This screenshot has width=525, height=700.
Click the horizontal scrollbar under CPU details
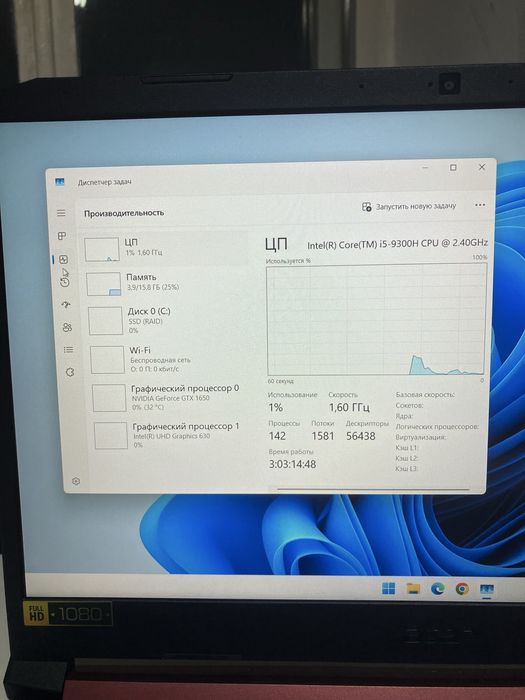373,489
